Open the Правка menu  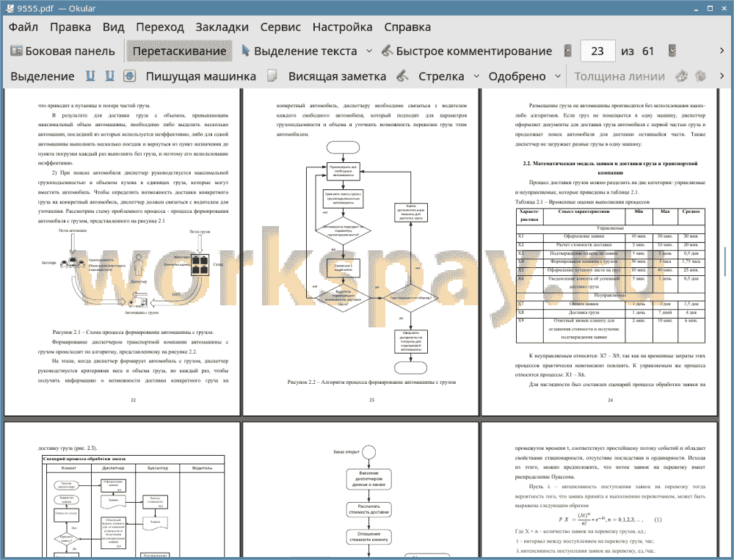tap(70, 27)
